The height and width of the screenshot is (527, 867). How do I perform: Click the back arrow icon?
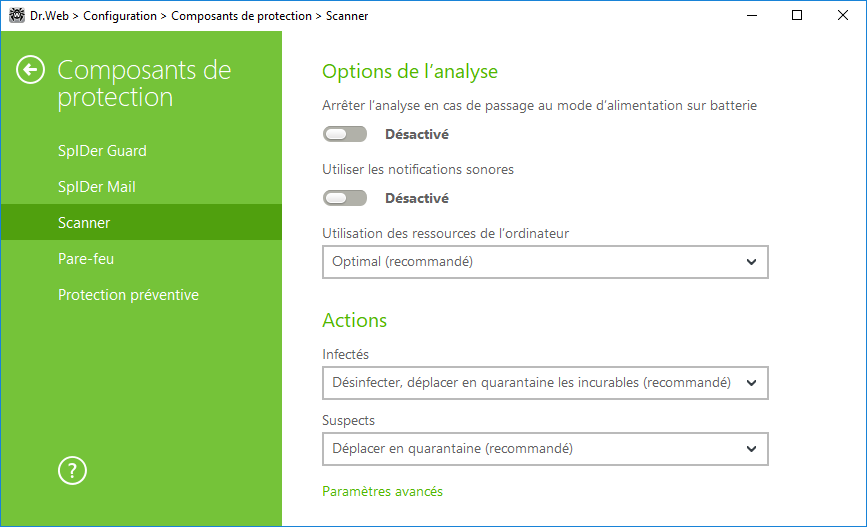coord(30,70)
